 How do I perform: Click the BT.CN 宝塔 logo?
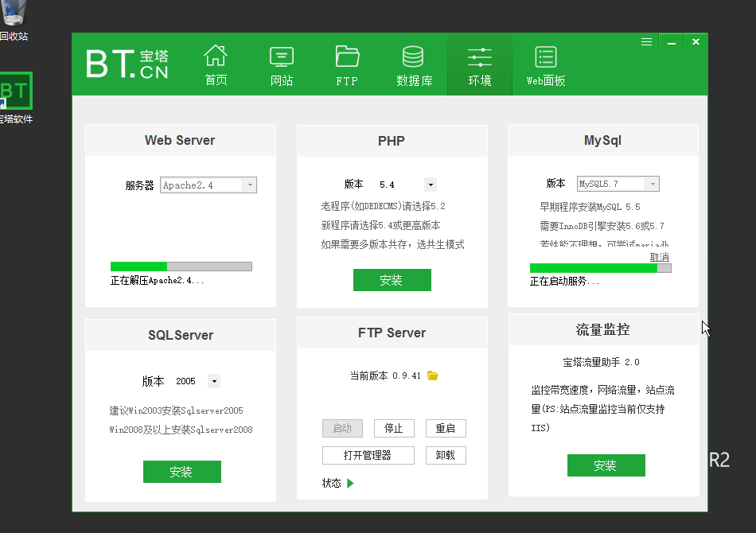(128, 63)
